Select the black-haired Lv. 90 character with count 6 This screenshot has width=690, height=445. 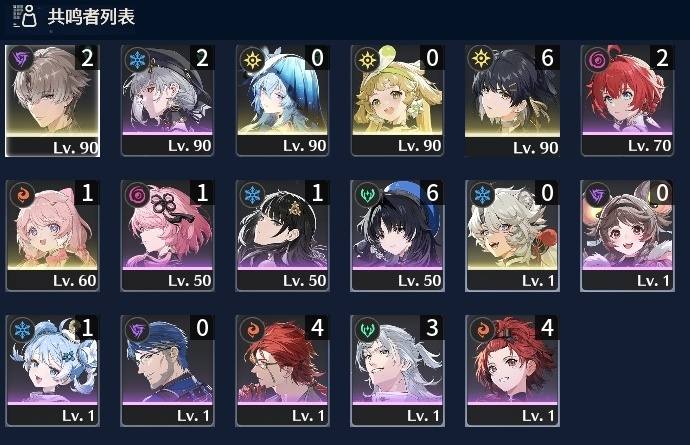point(512,101)
